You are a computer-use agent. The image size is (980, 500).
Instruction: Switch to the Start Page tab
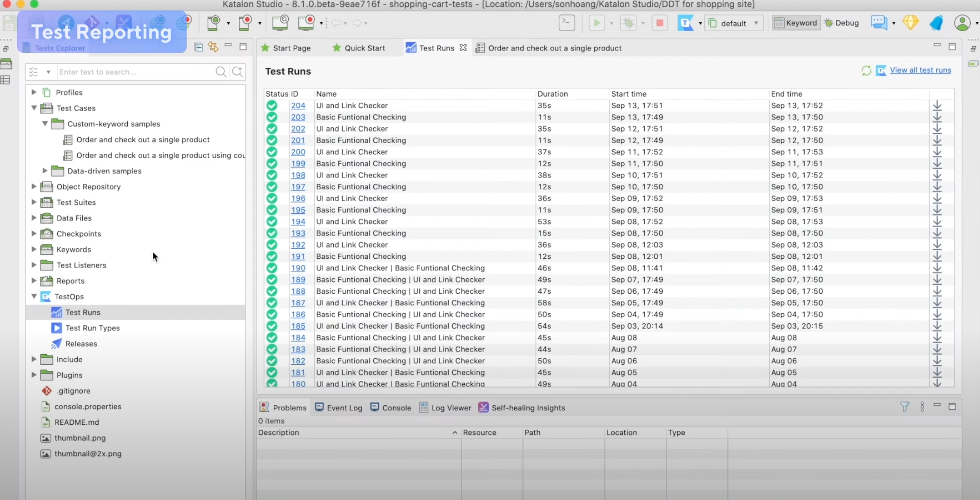[x=285, y=48]
